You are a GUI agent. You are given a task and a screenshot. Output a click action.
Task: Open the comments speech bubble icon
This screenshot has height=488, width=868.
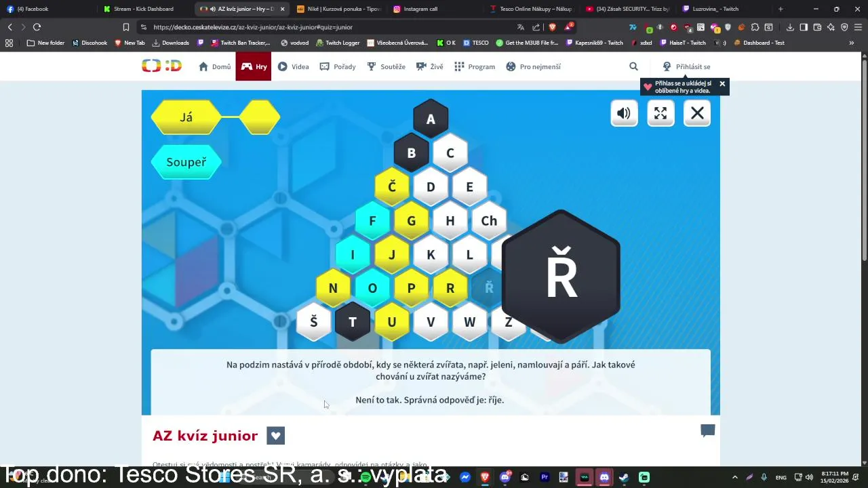[707, 430]
